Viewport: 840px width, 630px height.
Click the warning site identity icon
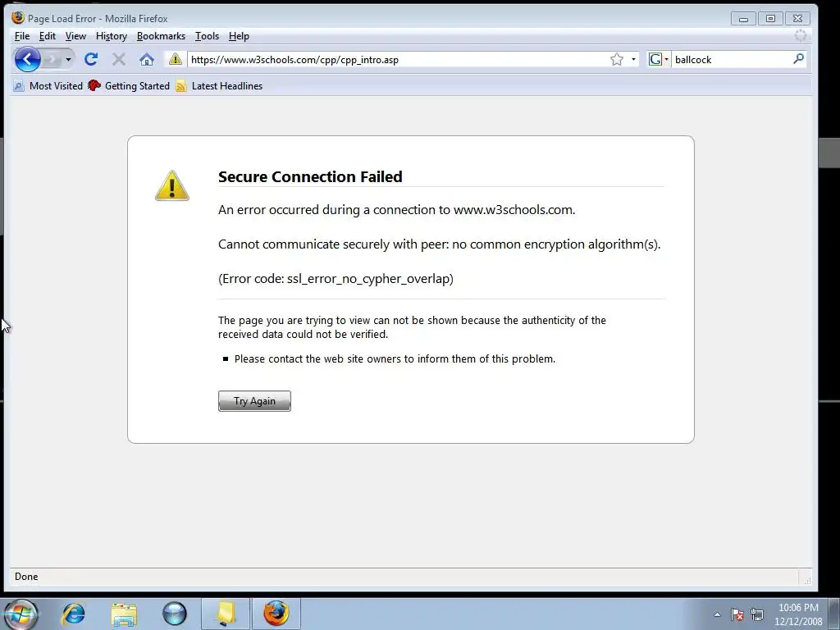pyautogui.click(x=176, y=59)
